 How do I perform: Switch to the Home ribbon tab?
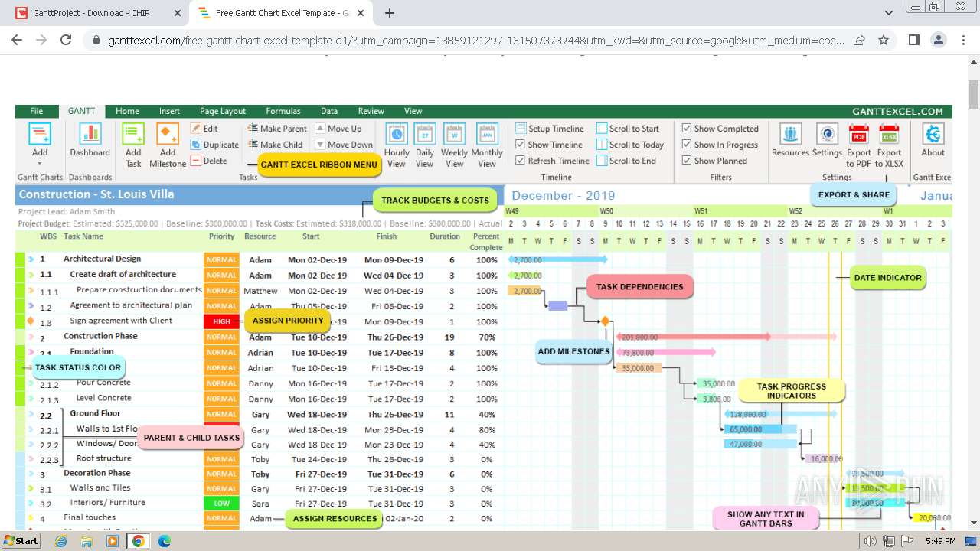click(x=127, y=111)
